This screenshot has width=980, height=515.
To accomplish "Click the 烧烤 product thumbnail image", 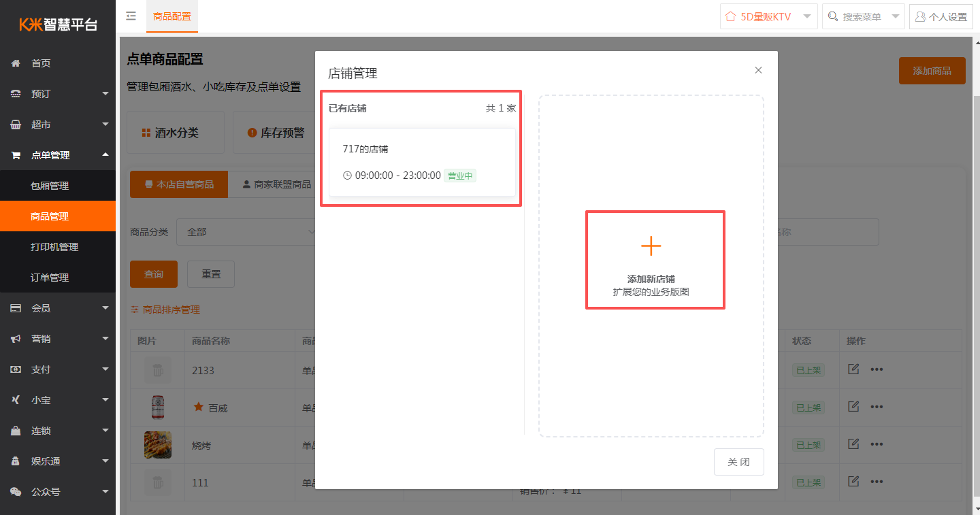I will point(157,445).
